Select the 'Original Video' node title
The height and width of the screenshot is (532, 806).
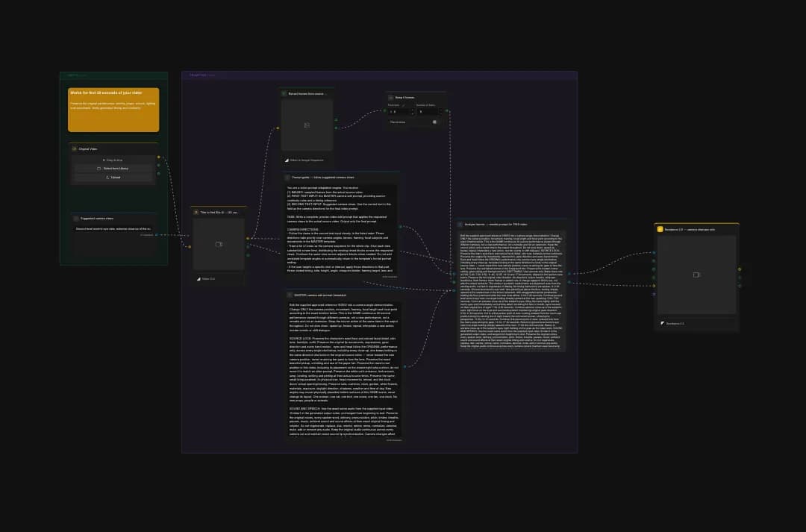point(88,149)
